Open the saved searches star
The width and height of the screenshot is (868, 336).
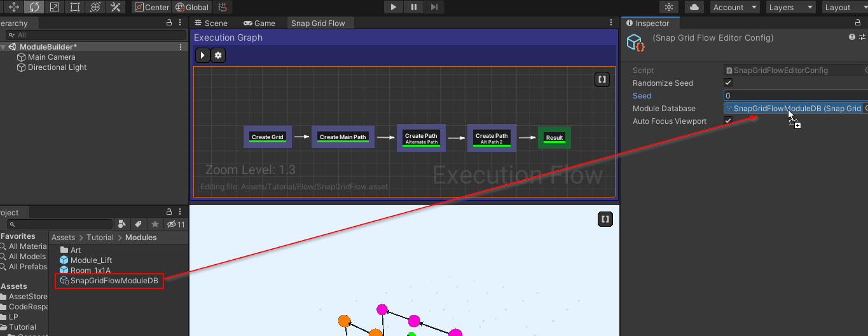[x=155, y=224]
